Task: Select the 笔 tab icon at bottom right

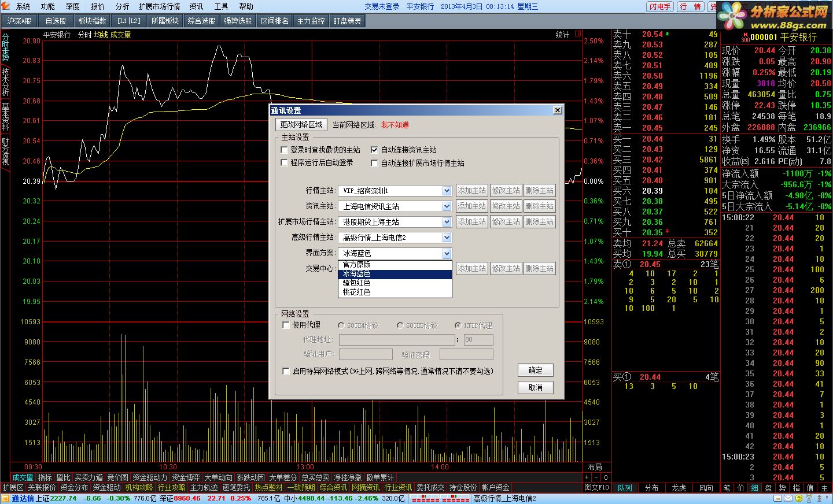Action: (727, 488)
